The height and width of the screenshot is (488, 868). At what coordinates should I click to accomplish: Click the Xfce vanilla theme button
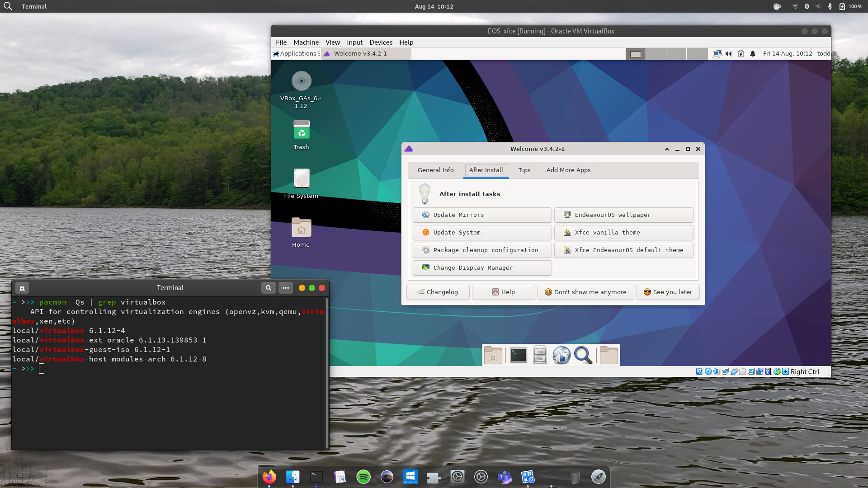[624, 233]
